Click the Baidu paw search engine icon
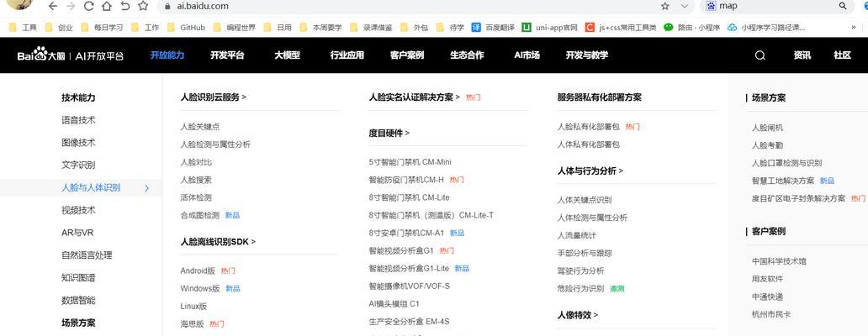This screenshot has height=336, width=868. tap(711, 6)
